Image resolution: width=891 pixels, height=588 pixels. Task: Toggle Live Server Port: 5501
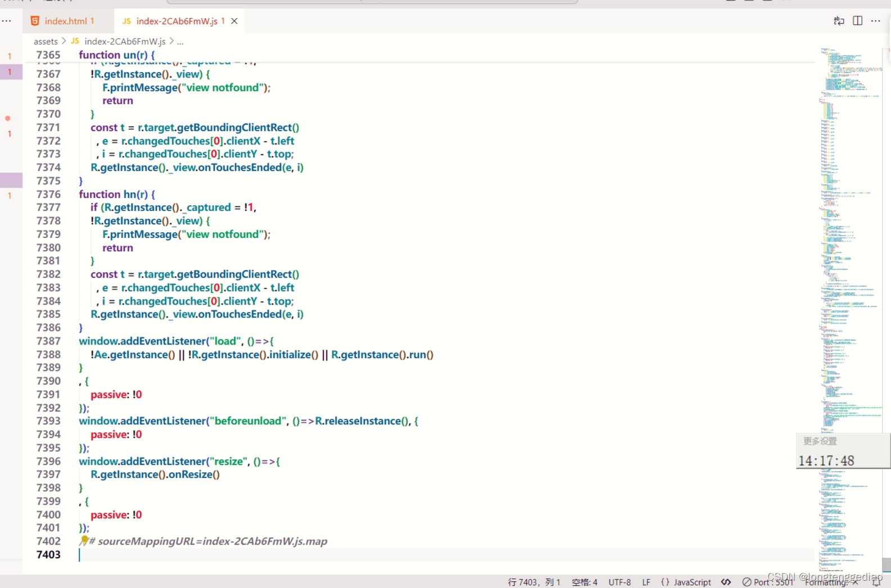(768, 582)
